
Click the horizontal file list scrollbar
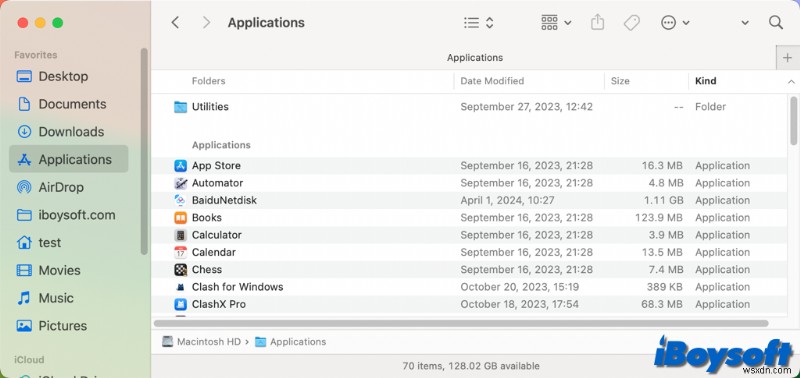tap(461, 323)
